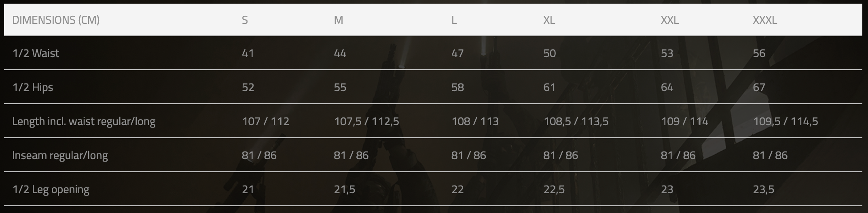This screenshot has height=213, width=868.
Task: Click waist value 41 for size S
Action: click(248, 53)
